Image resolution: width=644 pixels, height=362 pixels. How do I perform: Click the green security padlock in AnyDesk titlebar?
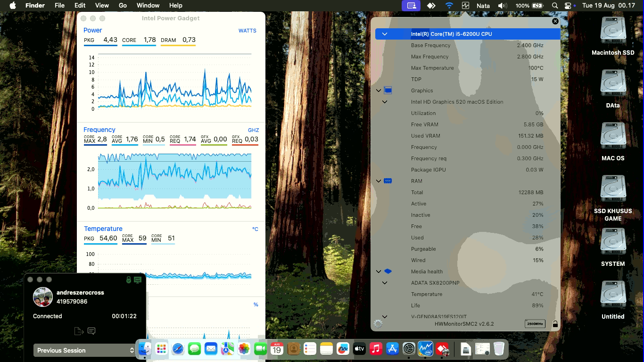(x=128, y=280)
